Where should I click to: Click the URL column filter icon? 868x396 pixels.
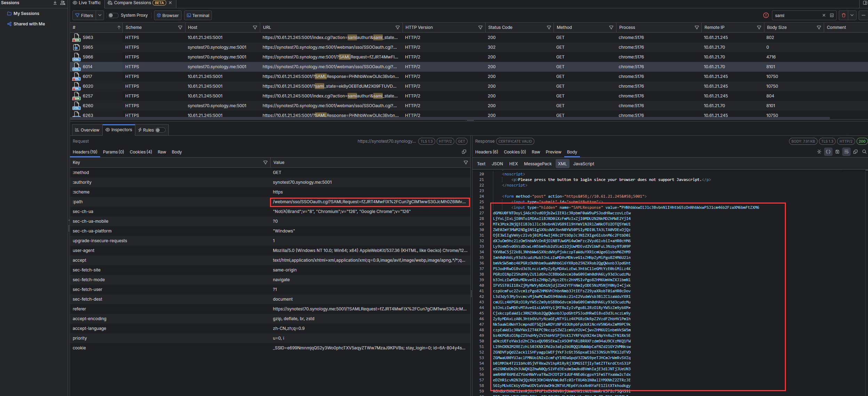tap(397, 27)
